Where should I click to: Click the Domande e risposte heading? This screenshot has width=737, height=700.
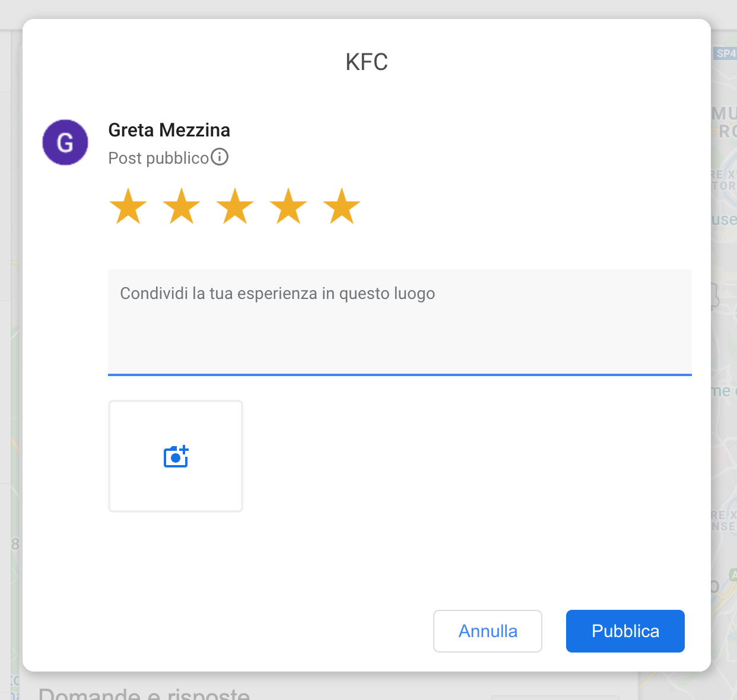click(x=144, y=693)
